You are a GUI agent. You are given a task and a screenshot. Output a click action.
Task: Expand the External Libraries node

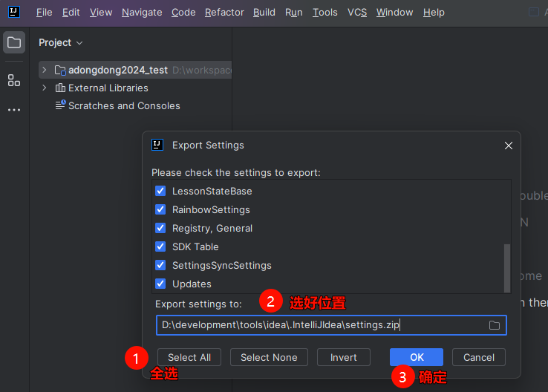(x=44, y=88)
